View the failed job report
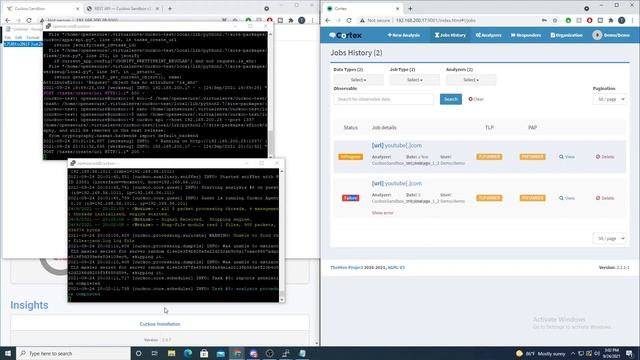 [567, 198]
